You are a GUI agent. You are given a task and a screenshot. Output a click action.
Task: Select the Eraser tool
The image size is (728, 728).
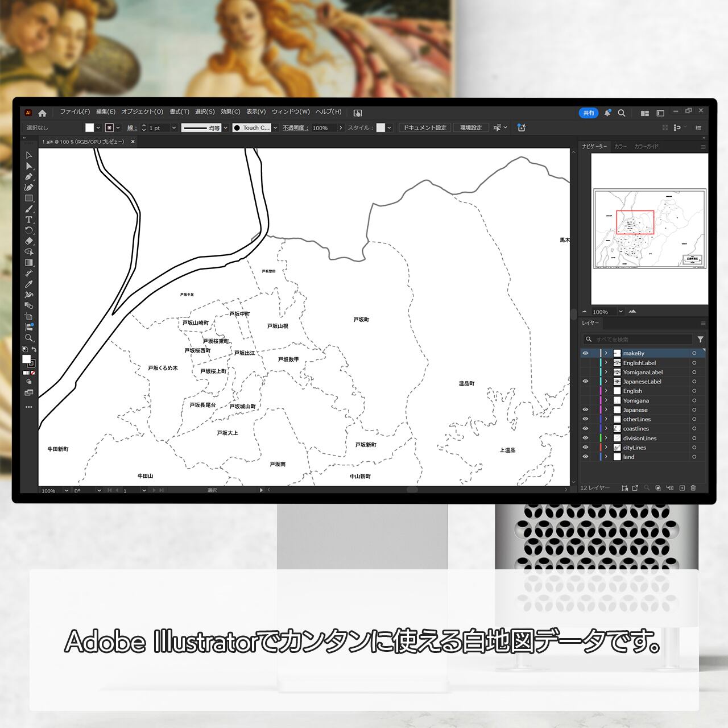pyautogui.click(x=28, y=241)
